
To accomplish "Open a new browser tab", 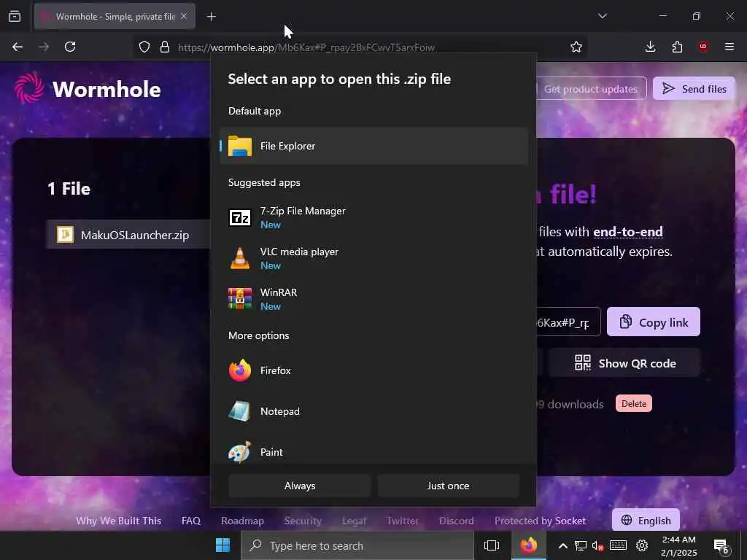I will coord(211,17).
